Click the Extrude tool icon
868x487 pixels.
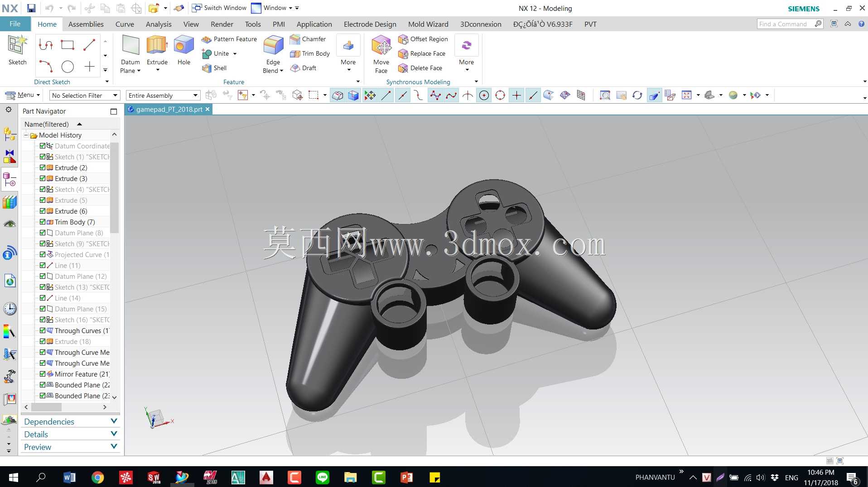tap(157, 45)
